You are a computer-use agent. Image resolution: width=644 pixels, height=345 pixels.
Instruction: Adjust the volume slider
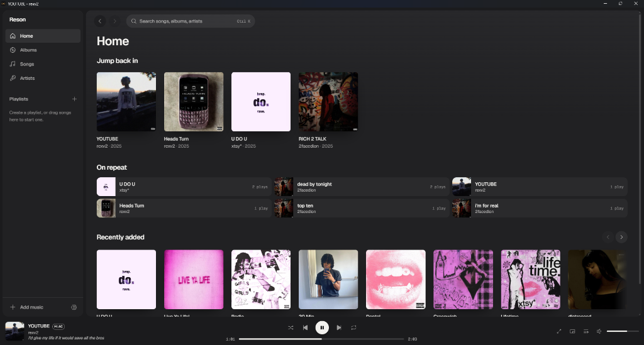point(623,331)
